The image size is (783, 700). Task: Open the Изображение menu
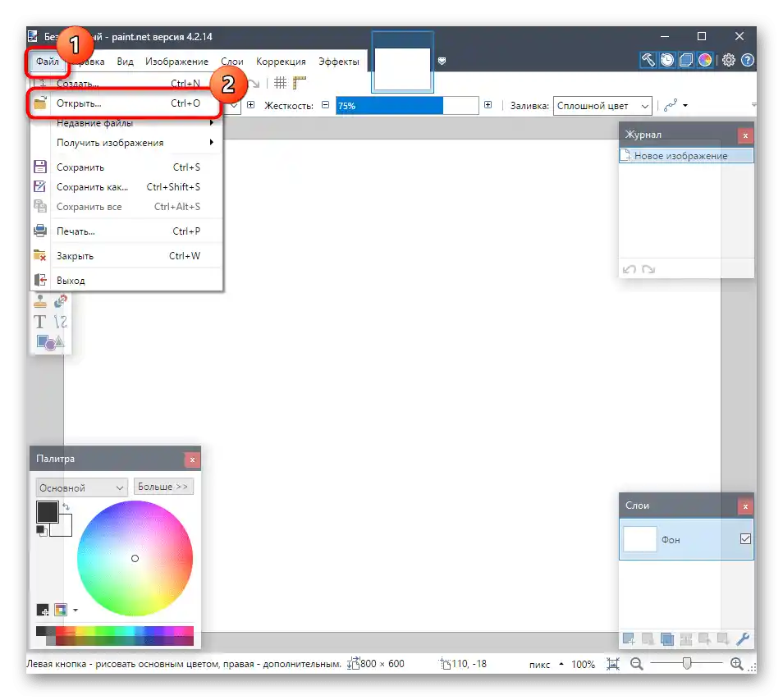176,62
